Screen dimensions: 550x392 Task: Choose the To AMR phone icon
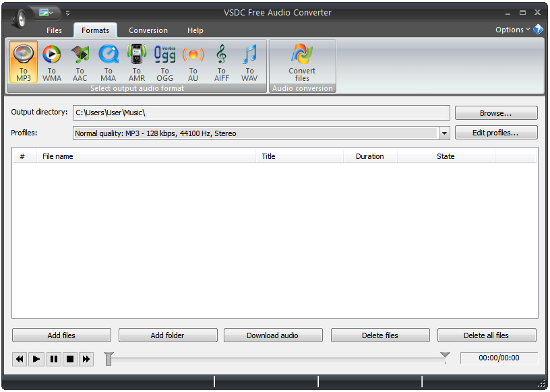coord(136,63)
